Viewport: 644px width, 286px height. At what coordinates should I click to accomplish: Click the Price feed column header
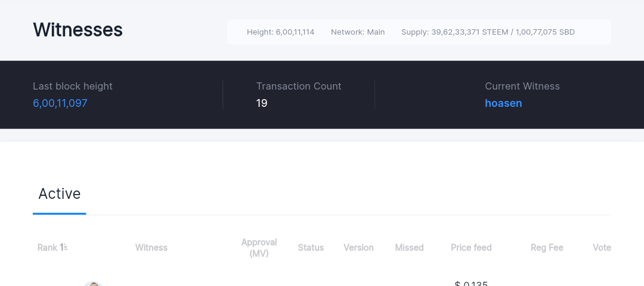coord(471,248)
